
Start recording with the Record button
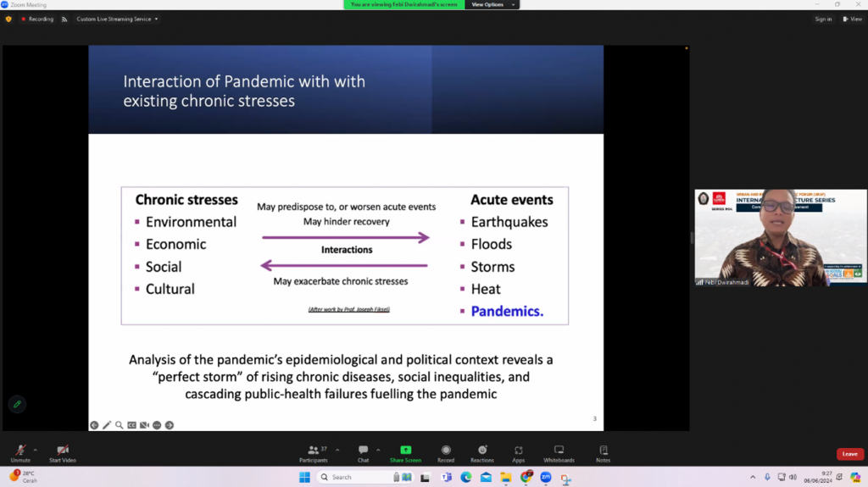click(446, 451)
